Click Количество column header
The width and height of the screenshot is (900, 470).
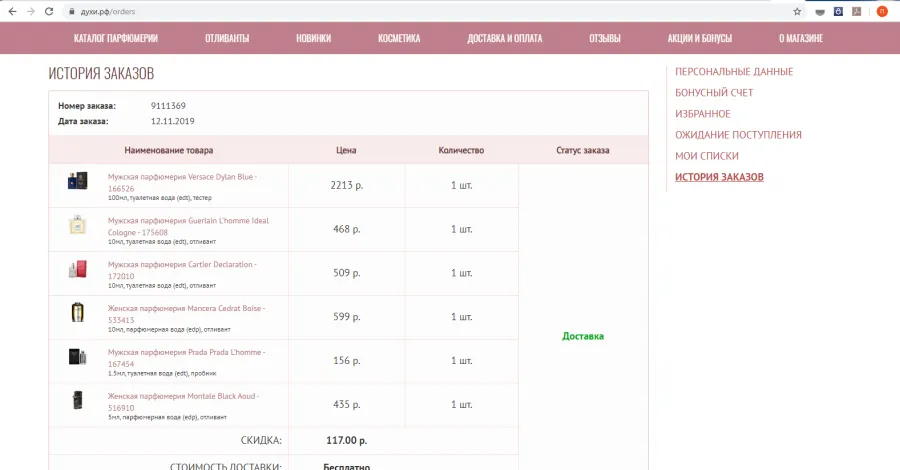coord(461,150)
